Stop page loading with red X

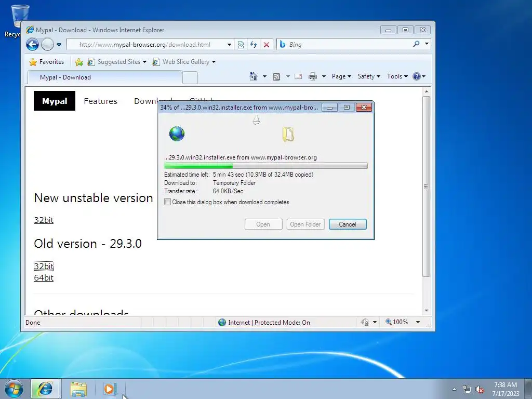pyautogui.click(x=267, y=45)
